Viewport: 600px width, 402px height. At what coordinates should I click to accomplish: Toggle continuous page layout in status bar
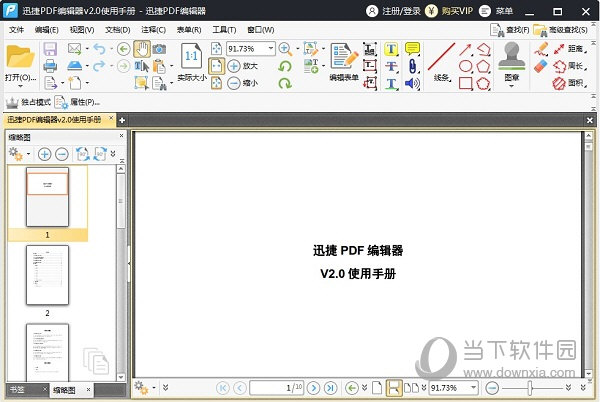394,388
